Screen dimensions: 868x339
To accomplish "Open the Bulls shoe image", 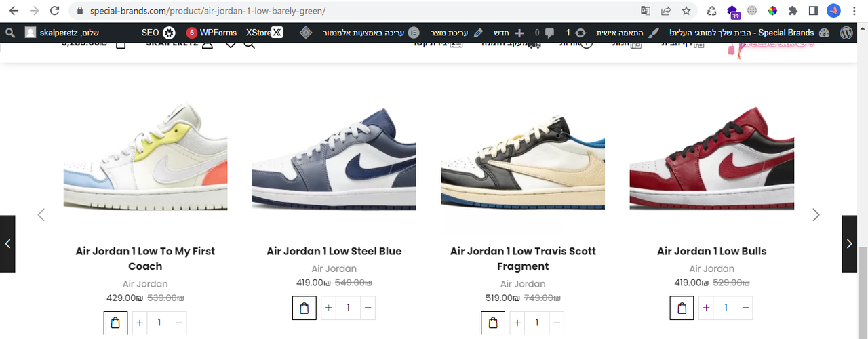I will pyautogui.click(x=711, y=155).
